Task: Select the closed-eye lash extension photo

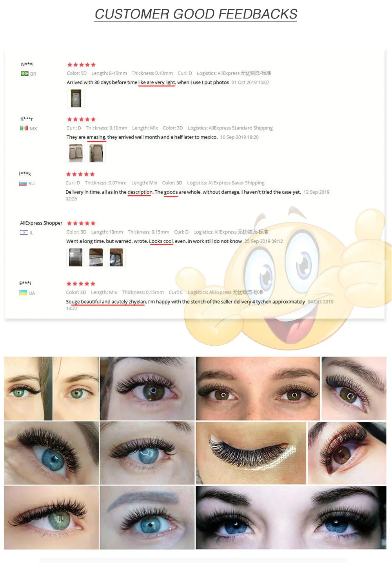Action: [251, 453]
